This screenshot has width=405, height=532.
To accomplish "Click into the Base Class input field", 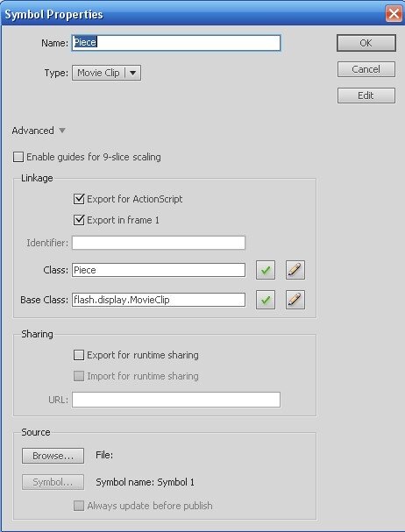I will (x=159, y=300).
